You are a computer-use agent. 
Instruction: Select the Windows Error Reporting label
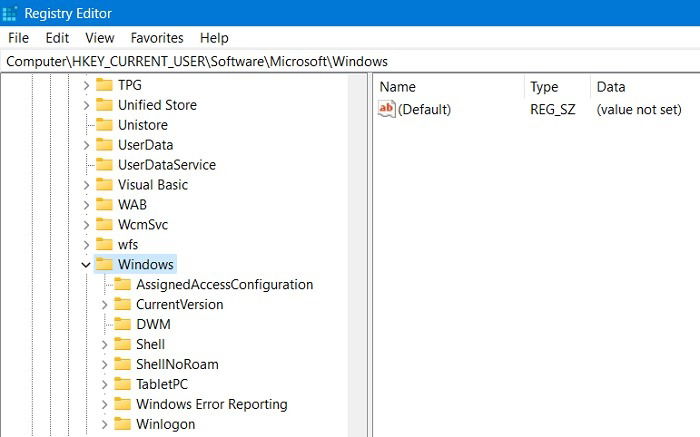(x=212, y=404)
